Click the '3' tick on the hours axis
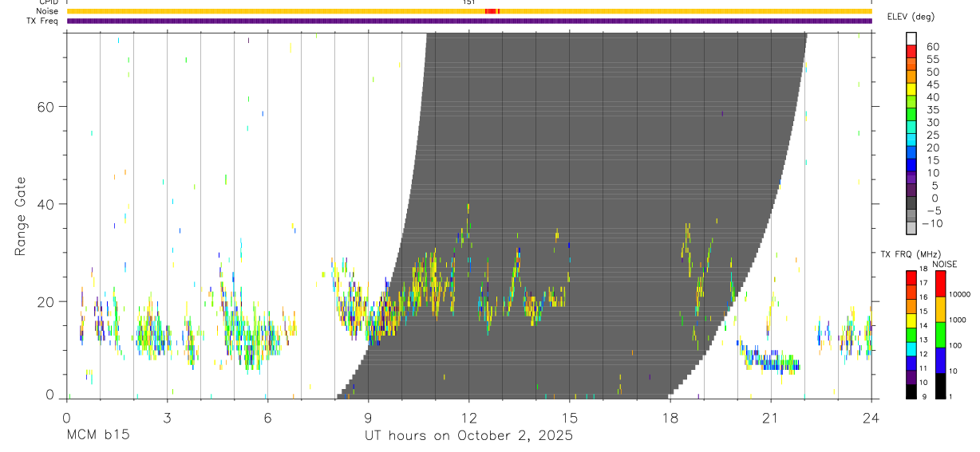The width and height of the screenshot is (980, 452). point(167,418)
